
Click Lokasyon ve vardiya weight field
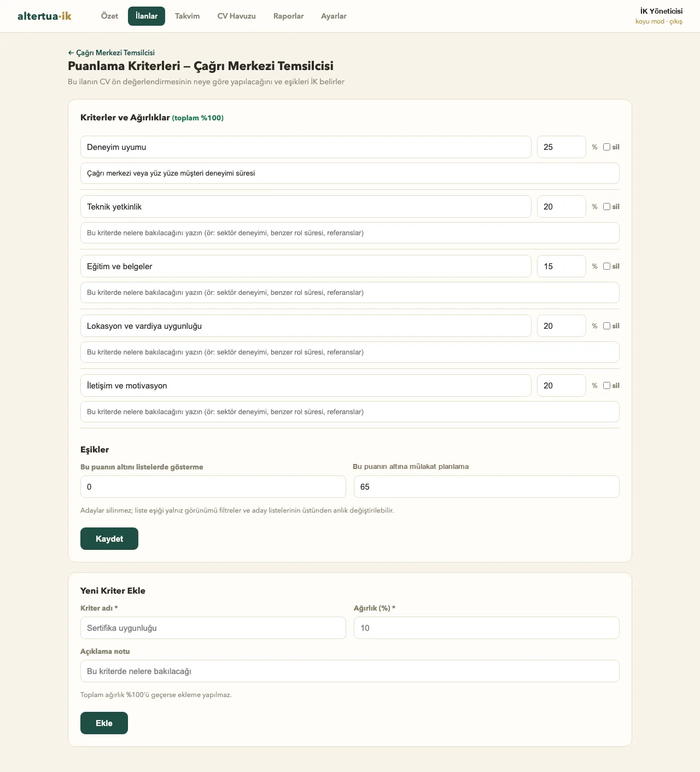pyautogui.click(x=562, y=326)
